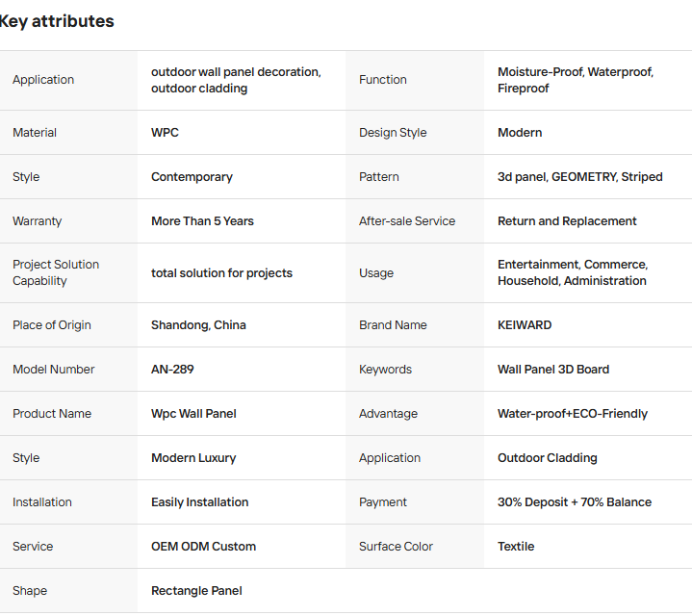This screenshot has height=616, width=692.
Task: Click the 3d panel, GEOMETRY, Striped pattern value
Action: (x=580, y=177)
